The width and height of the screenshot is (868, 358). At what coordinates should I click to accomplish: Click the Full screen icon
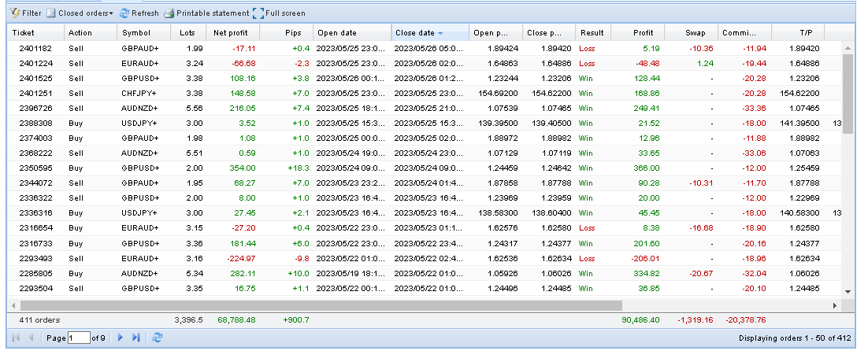(258, 13)
